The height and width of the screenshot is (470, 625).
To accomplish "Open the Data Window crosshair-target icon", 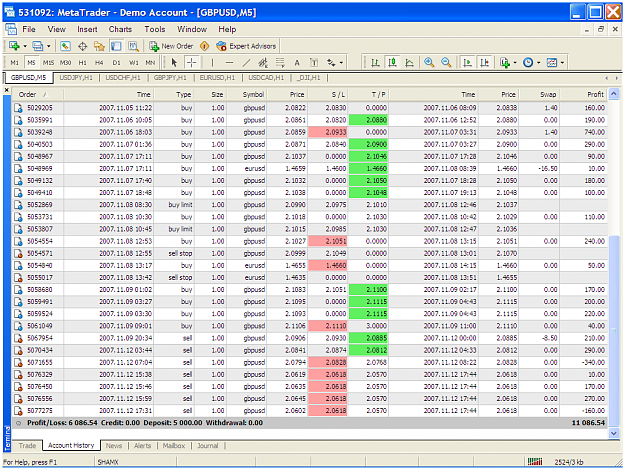I will 83,46.
